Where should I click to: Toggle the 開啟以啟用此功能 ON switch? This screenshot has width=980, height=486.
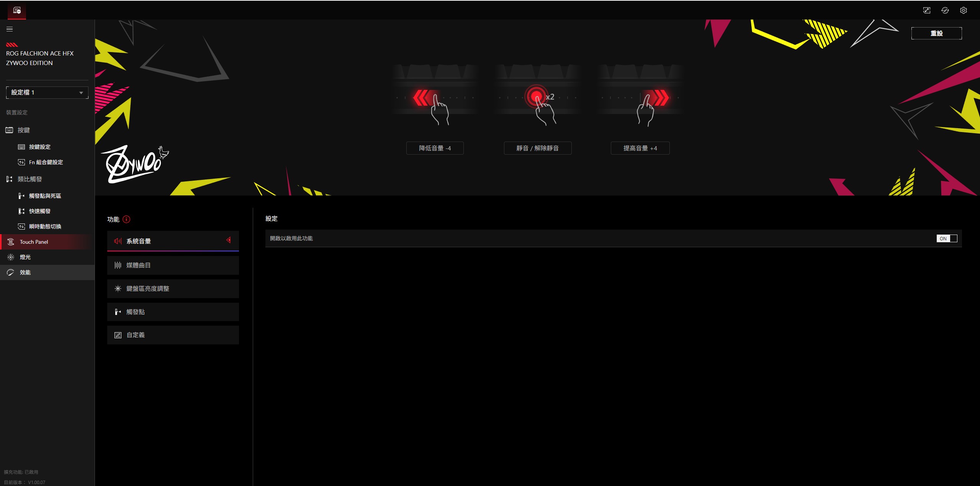click(947, 238)
